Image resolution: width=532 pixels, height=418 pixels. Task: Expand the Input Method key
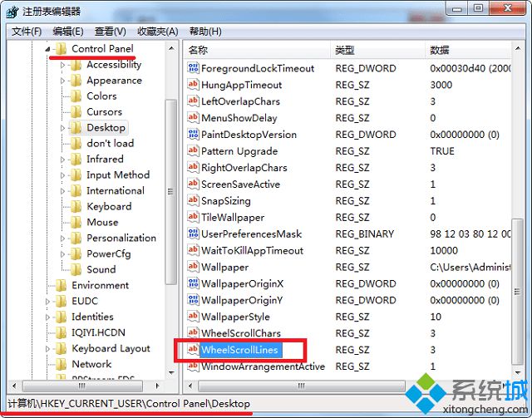pyautogui.click(x=62, y=175)
